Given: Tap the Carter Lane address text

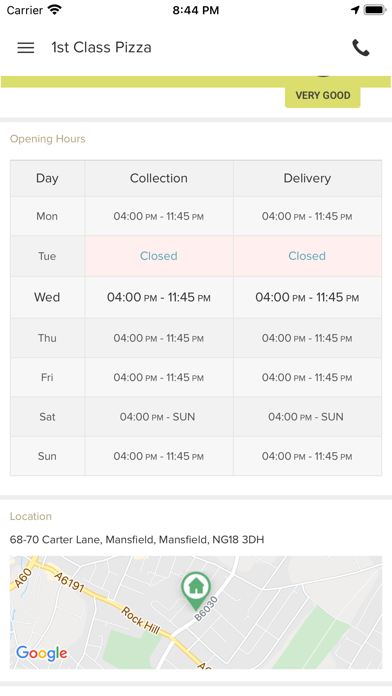Looking at the screenshot, I should pos(137,540).
